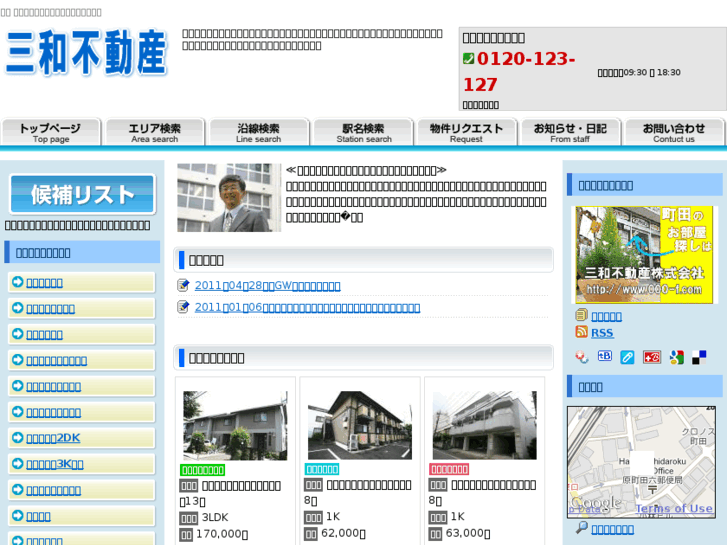Click the yellow document list icon above RSS
Viewport: 727px width, 545px height.
coord(581,315)
